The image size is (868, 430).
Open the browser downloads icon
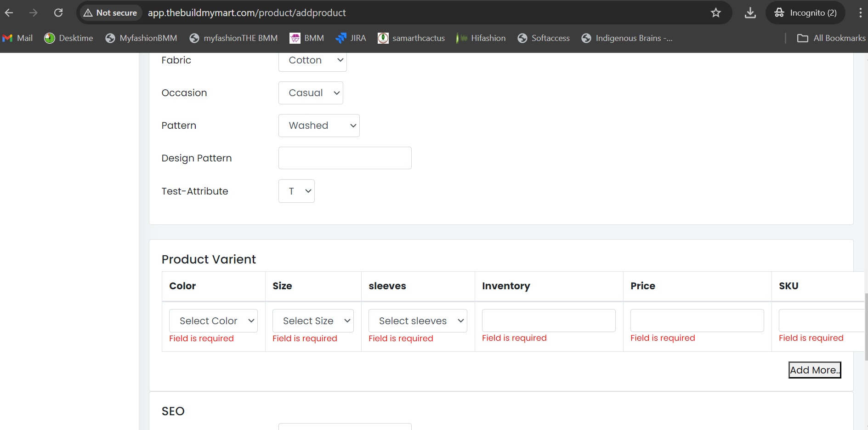(750, 13)
